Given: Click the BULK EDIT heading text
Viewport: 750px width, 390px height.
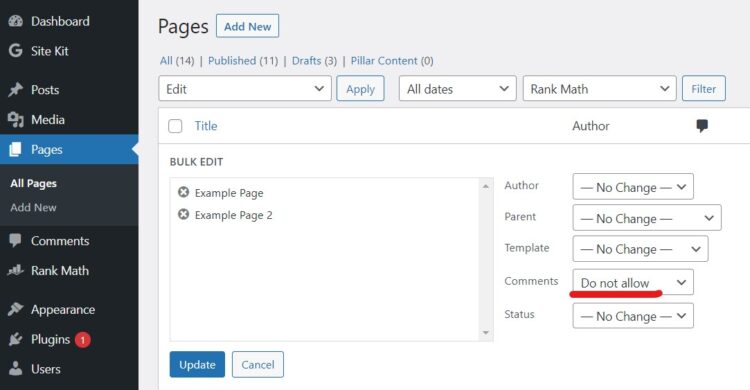Looking at the screenshot, I should (x=196, y=162).
